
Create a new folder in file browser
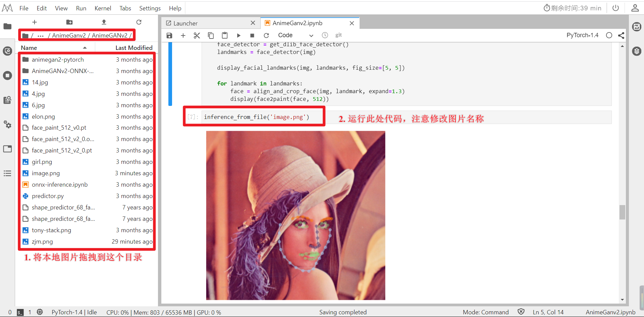69,22
